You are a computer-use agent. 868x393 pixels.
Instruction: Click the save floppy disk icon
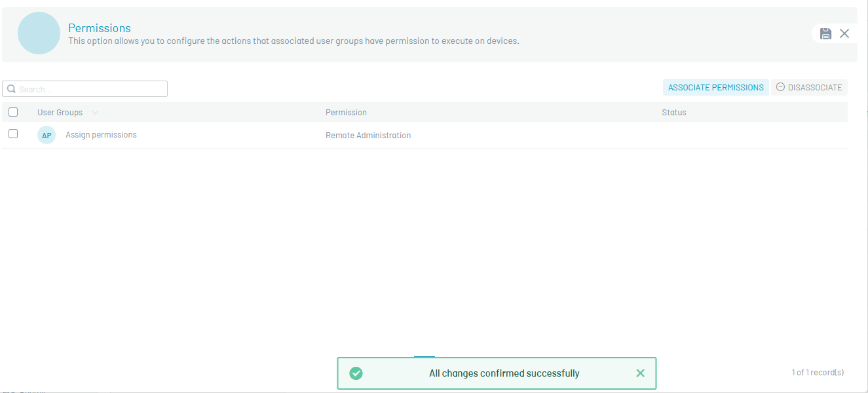click(825, 33)
